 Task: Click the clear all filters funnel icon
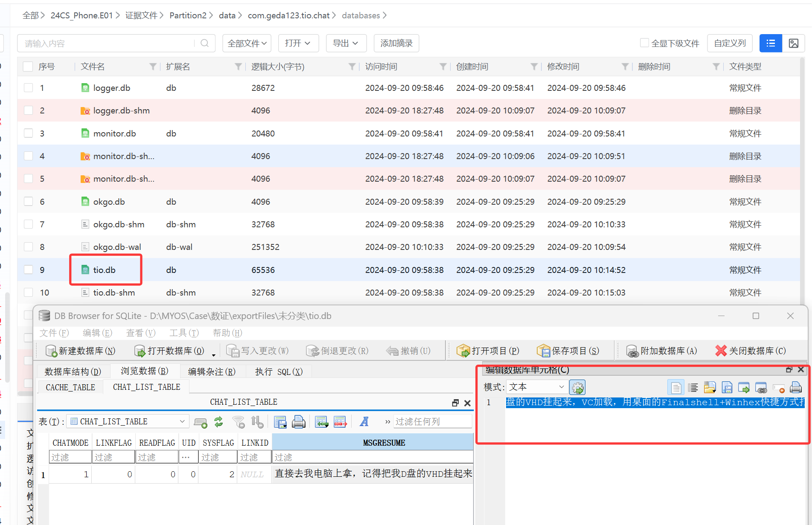click(x=239, y=422)
